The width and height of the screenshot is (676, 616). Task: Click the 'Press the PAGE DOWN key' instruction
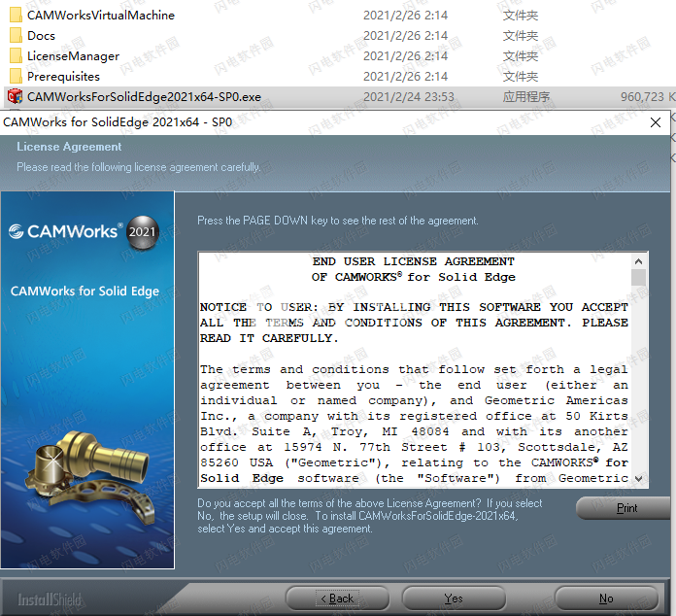coord(338,221)
